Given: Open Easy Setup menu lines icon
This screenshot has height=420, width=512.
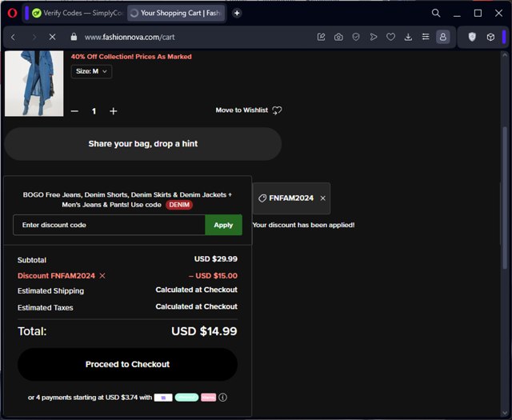Looking at the screenshot, I should [426, 37].
